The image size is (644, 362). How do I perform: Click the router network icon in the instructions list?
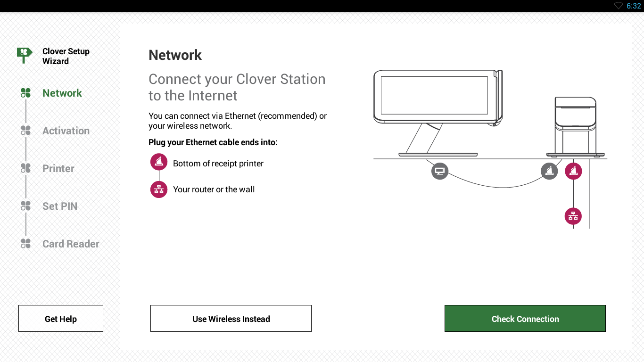(x=159, y=189)
